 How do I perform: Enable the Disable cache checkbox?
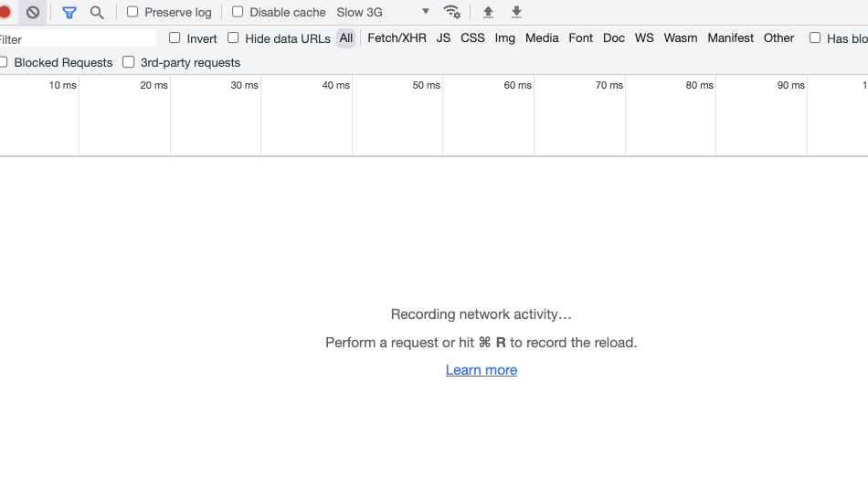238,12
